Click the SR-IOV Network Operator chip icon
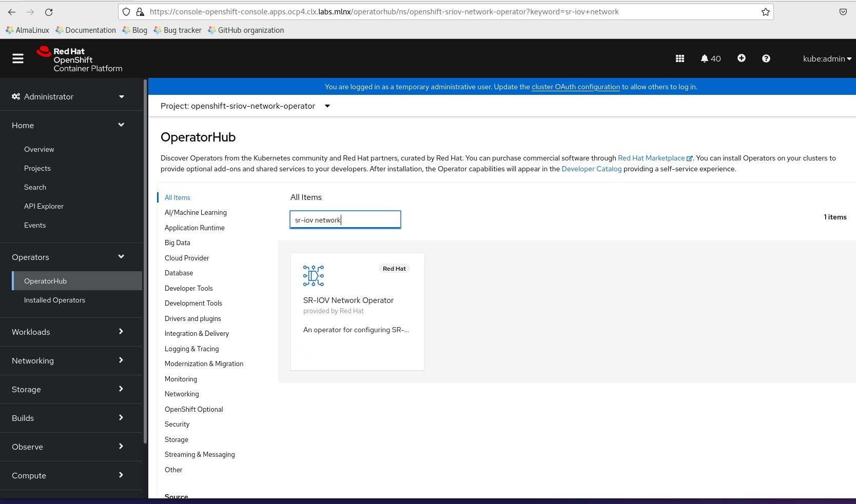Viewport: 856px width, 504px height. pos(314,276)
